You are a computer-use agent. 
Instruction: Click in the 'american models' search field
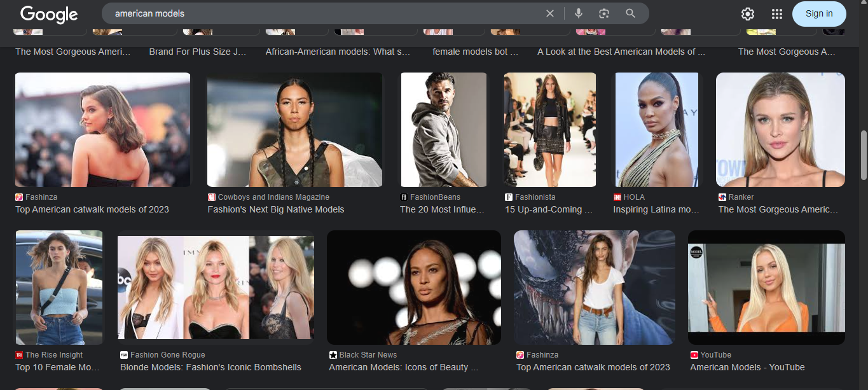click(318, 13)
